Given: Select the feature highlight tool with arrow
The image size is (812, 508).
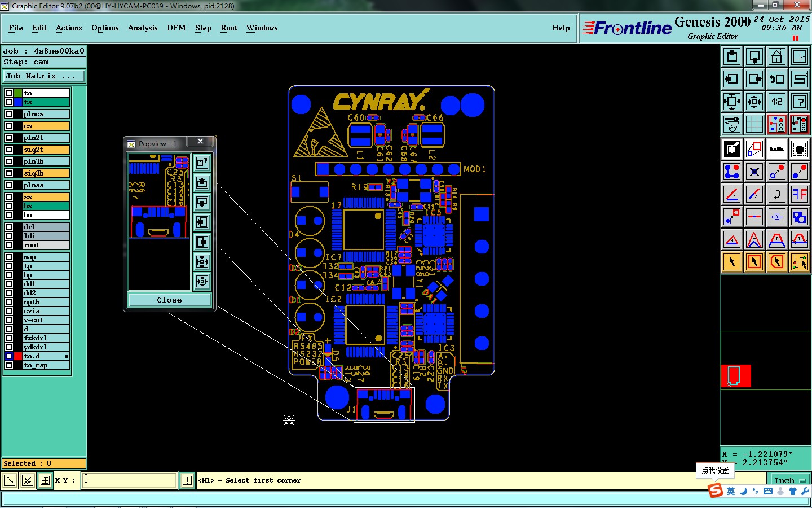Looking at the screenshot, I should click(x=732, y=149).
